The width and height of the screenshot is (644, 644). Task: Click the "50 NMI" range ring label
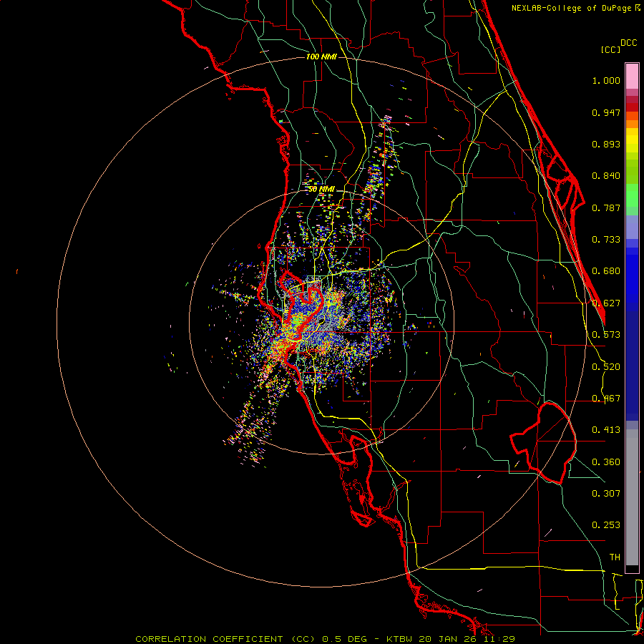tap(321, 190)
